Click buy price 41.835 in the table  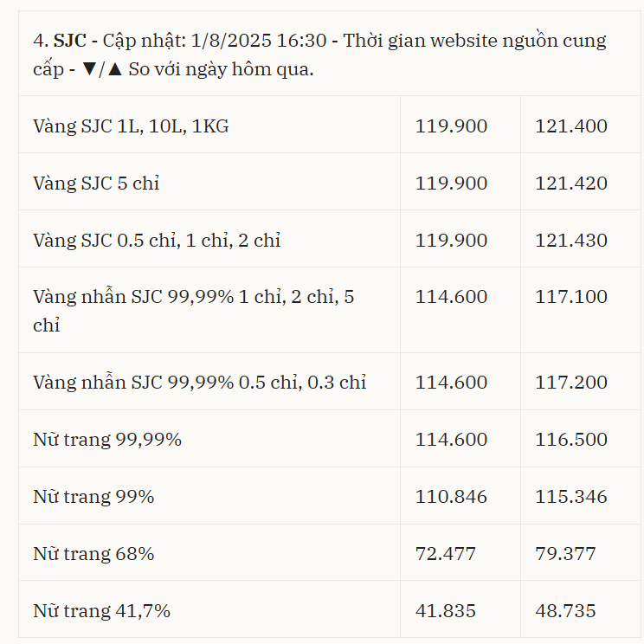click(445, 610)
